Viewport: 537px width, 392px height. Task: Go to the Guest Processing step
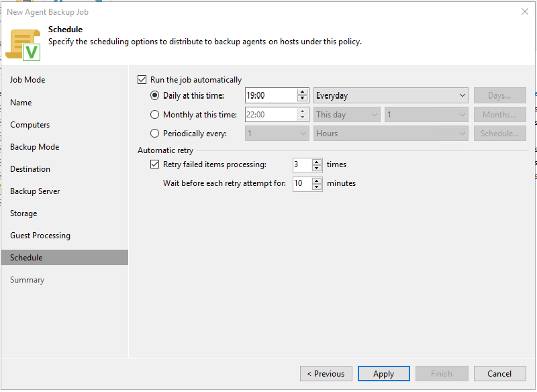(x=40, y=236)
